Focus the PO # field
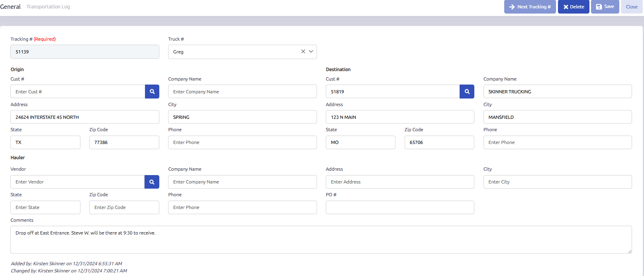The height and width of the screenshot is (276, 644). pyautogui.click(x=400, y=207)
